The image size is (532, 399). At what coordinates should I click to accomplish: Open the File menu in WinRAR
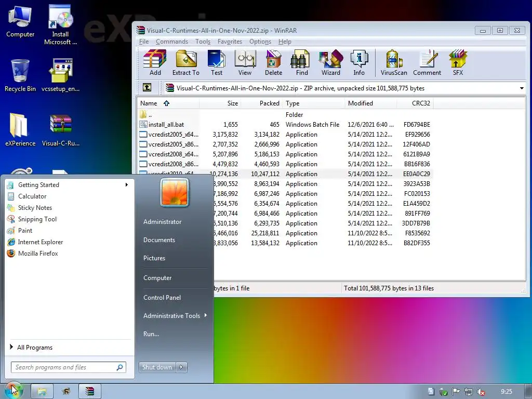[x=144, y=42]
